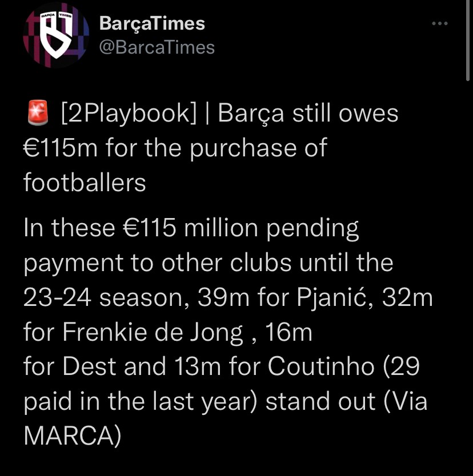
Task: Open the BarçaTimes profile picture
Action: 56,35
